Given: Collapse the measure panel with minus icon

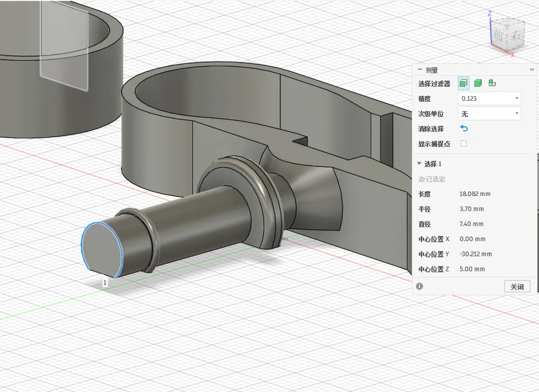Looking at the screenshot, I should click(x=420, y=69).
